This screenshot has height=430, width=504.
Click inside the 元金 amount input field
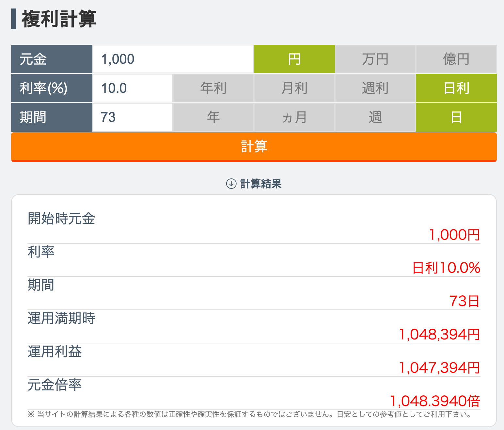point(170,59)
